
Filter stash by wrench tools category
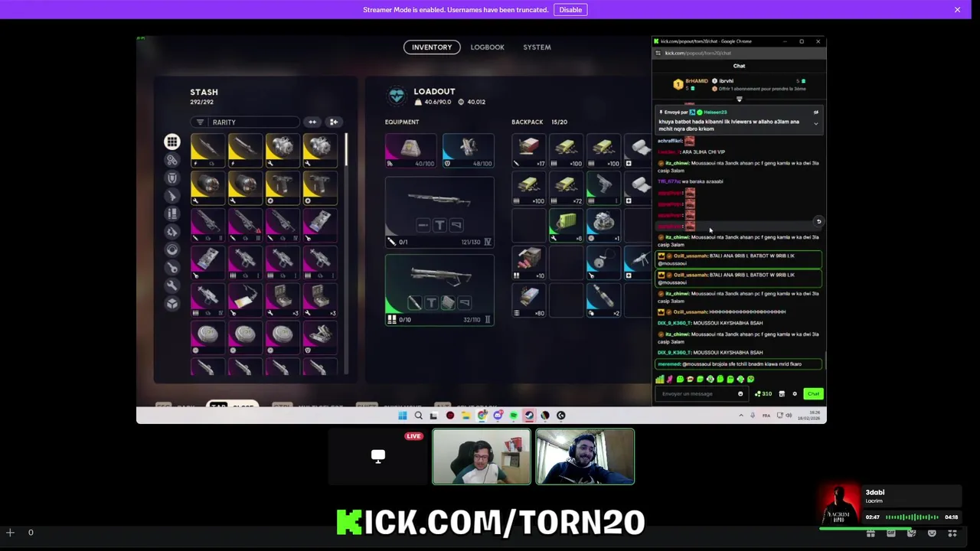click(x=172, y=285)
